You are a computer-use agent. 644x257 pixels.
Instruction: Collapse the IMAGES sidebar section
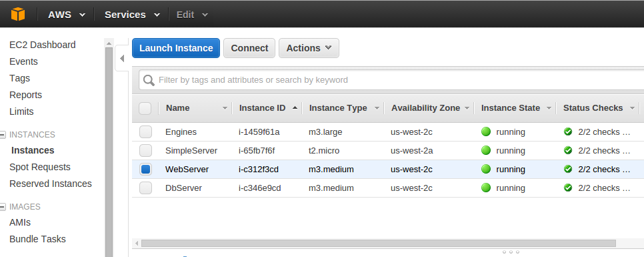coord(3,207)
